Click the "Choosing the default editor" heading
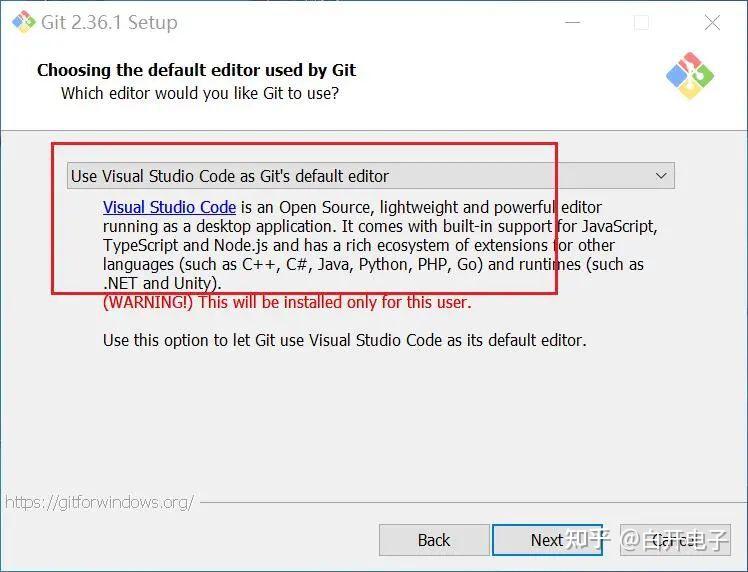 [196, 70]
